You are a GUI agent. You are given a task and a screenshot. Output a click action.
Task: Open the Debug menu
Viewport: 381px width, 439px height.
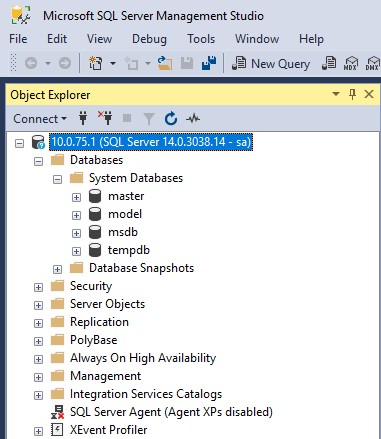(149, 39)
